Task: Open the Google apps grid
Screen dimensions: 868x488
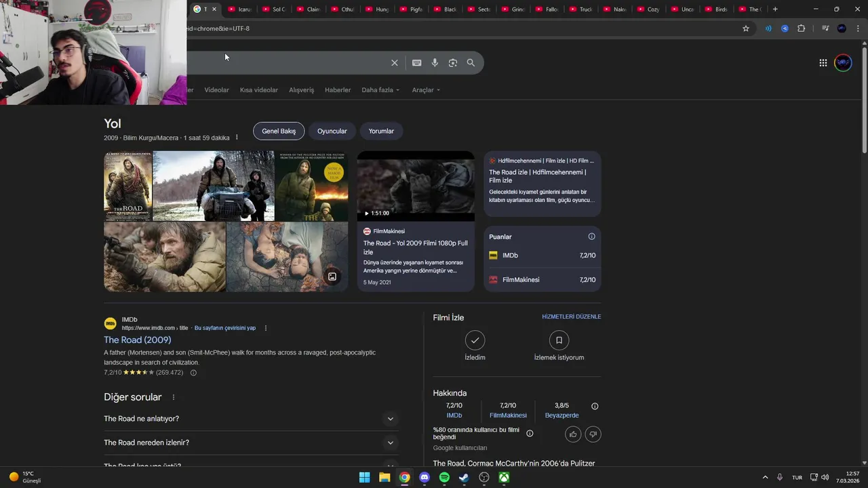Action: point(823,63)
